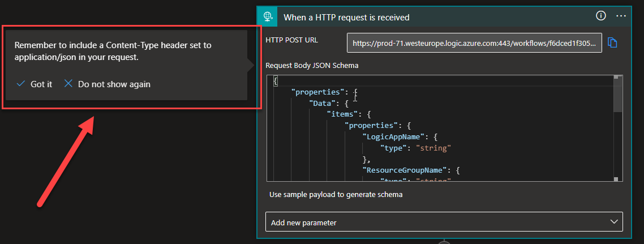The height and width of the screenshot is (244, 644).
Task: Click the "ResourceGroupName" property in schema
Action: (406, 169)
